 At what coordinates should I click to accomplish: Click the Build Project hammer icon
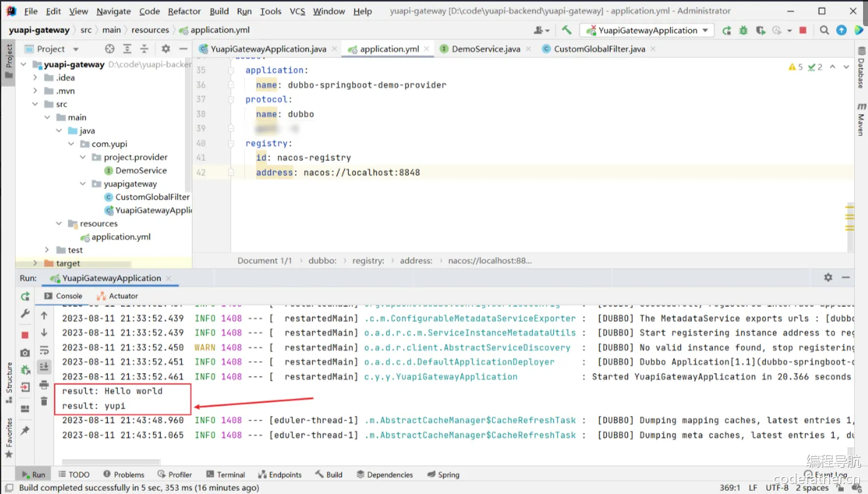tap(566, 30)
